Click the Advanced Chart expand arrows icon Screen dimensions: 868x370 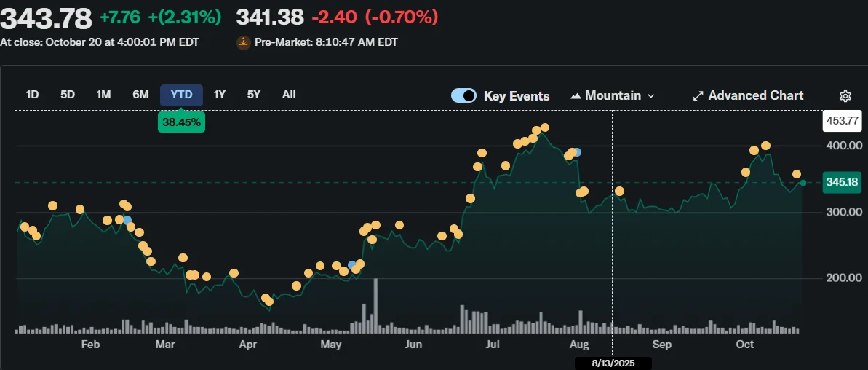coord(698,96)
